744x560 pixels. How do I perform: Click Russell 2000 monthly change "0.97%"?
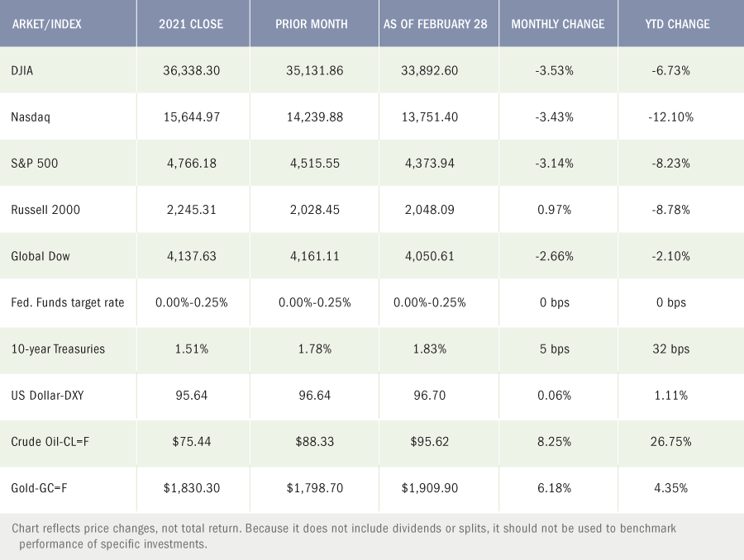(x=554, y=210)
